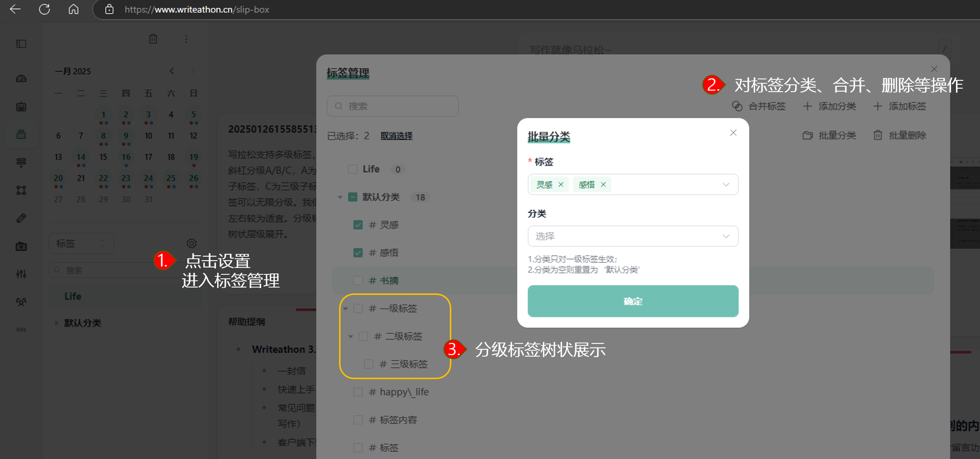The height and width of the screenshot is (459, 980).
Task: Open the dashboard gauge icon in sidebar
Action: pos(21,78)
